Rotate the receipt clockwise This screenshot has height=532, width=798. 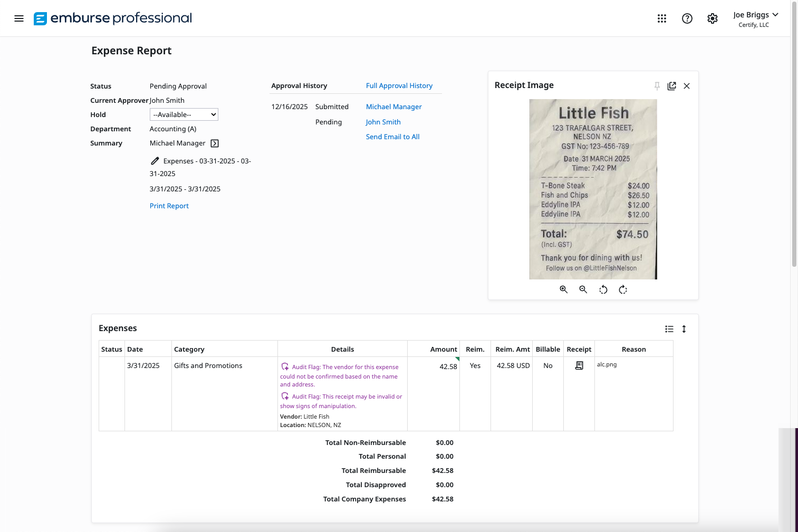pos(623,289)
